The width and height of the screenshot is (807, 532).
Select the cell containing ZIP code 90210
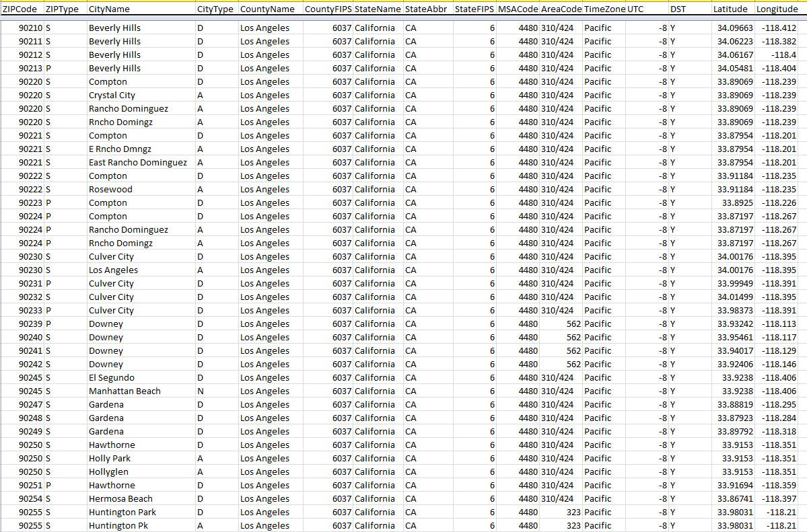point(22,28)
